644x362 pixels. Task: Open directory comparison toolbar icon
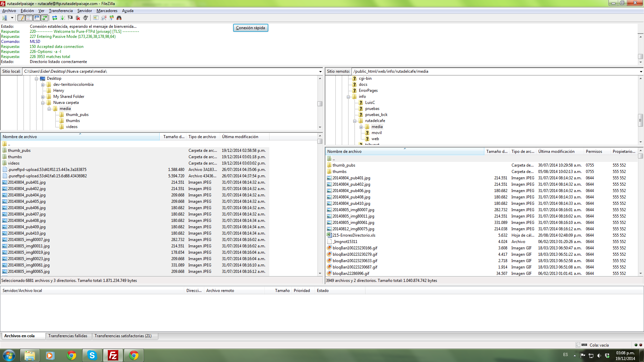pos(96,18)
